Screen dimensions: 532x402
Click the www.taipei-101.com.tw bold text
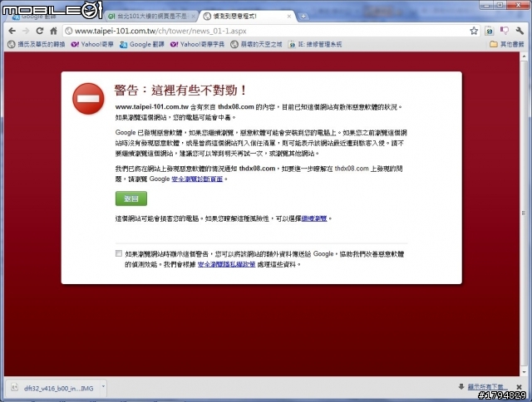151,107
